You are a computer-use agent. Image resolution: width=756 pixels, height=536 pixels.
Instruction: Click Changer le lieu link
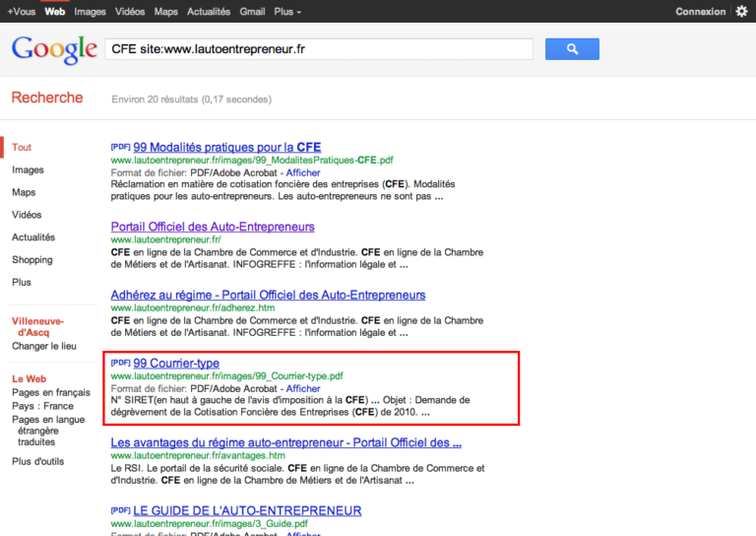44,346
